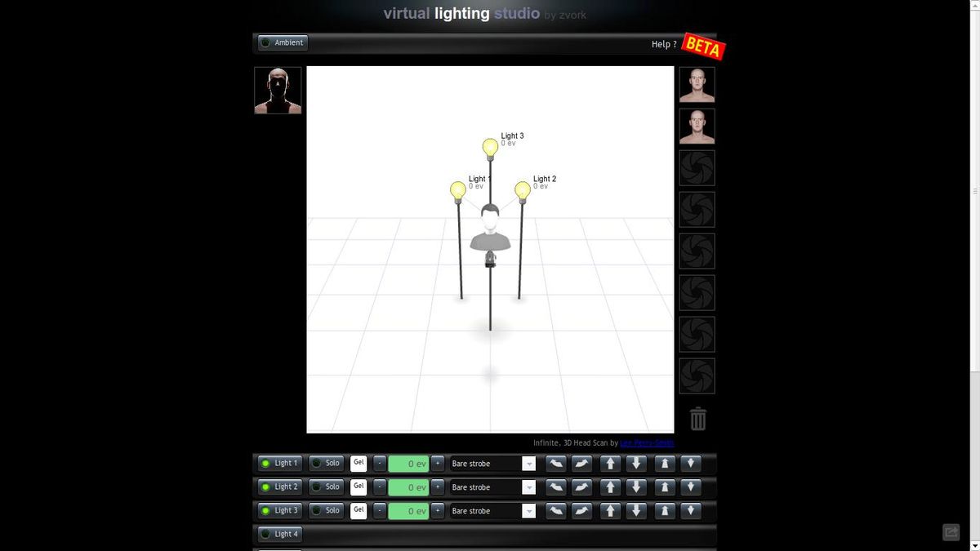This screenshot has width=980, height=551.
Task: Open the Lee Perry-Smith link
Action: [647, 443]
